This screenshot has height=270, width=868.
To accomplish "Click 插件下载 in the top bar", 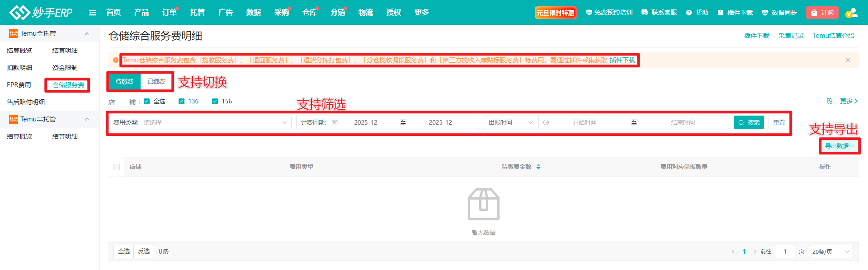I will tap(735, 13).
